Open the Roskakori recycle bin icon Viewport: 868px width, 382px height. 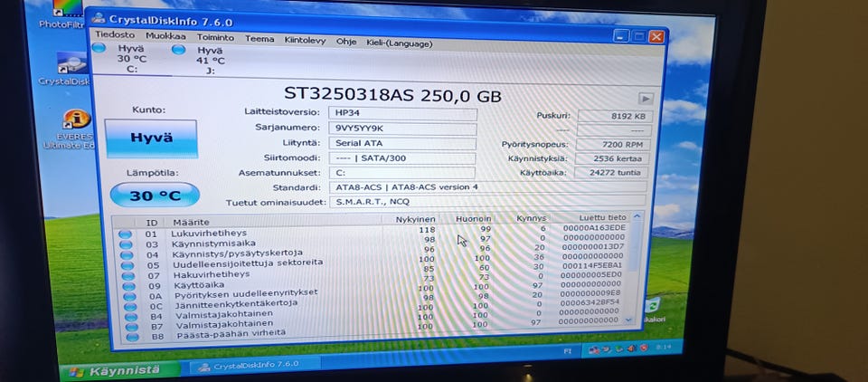pyautogui.click(x=653, y=310)
